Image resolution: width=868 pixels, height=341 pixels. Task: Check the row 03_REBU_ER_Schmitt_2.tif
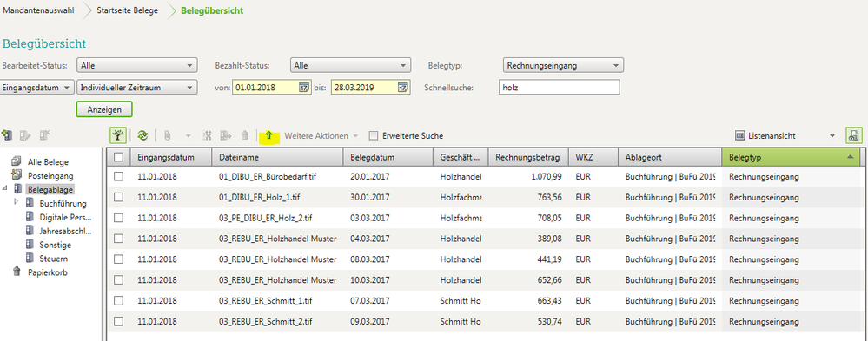click(x=118, y=321)
